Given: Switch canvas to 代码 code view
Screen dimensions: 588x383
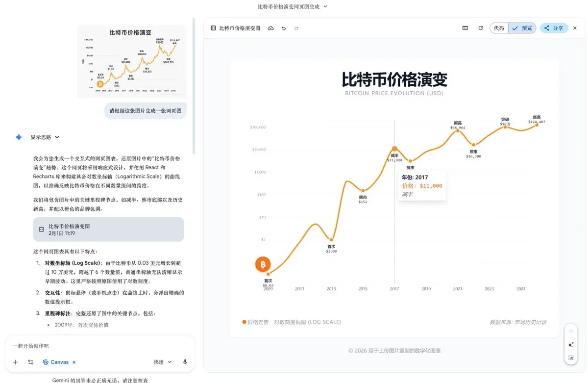Looking at the screenshot, I should click(x=499, y=28).
